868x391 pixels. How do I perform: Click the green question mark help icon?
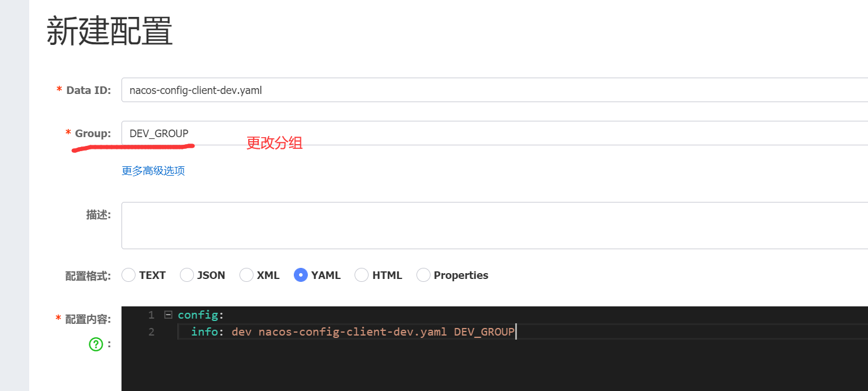click(x=96, y=344)
